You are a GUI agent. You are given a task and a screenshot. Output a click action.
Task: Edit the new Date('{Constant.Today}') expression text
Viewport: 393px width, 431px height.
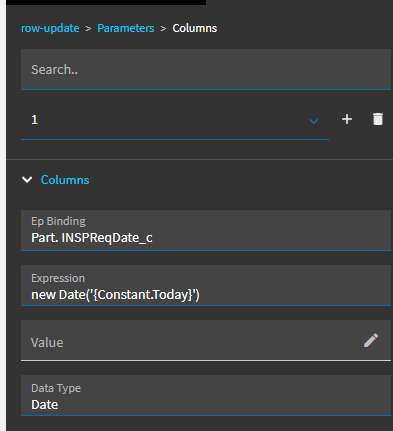pyautogui.click(x=115, y=295)
